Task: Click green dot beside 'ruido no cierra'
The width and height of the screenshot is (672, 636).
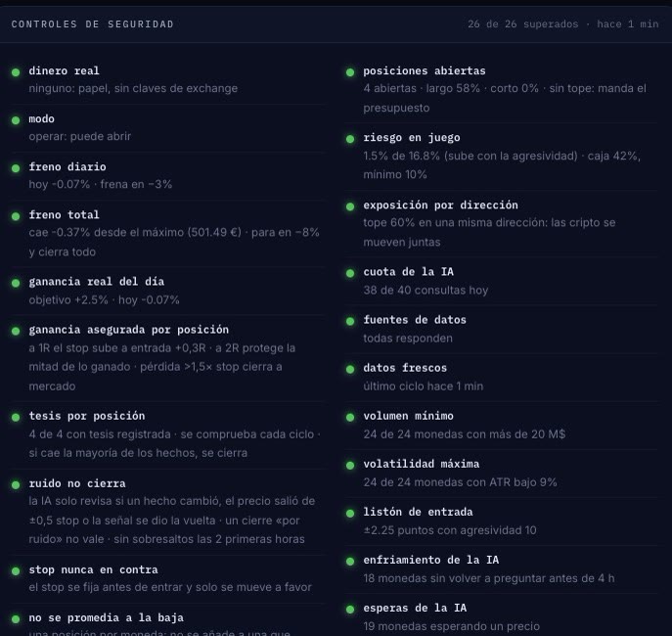Action: coord(16,484)
